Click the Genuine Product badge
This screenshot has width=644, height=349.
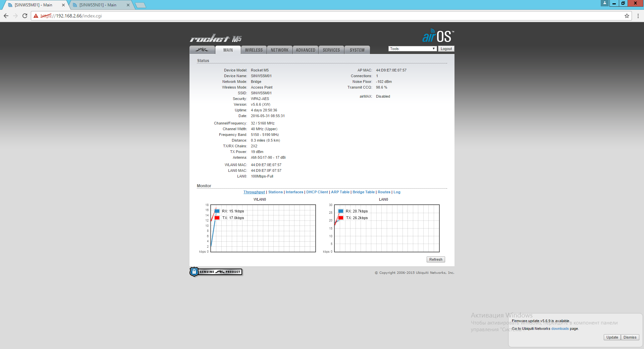(216, 272)
